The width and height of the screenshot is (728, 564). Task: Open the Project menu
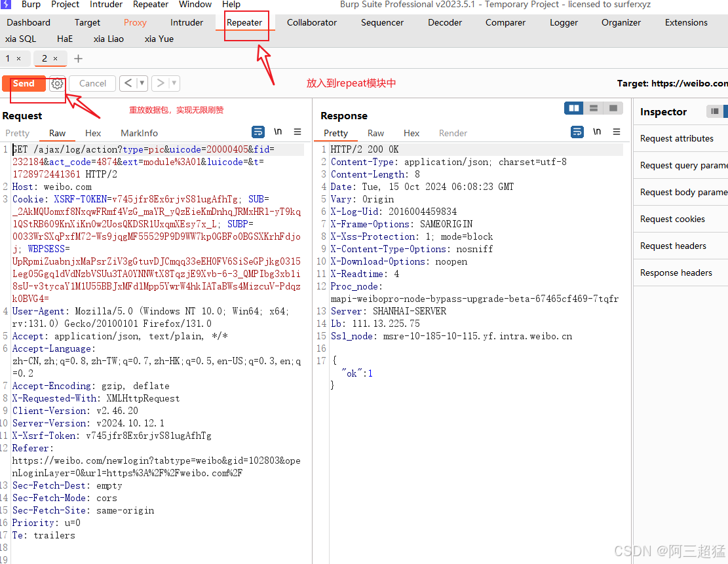[65, 4]
